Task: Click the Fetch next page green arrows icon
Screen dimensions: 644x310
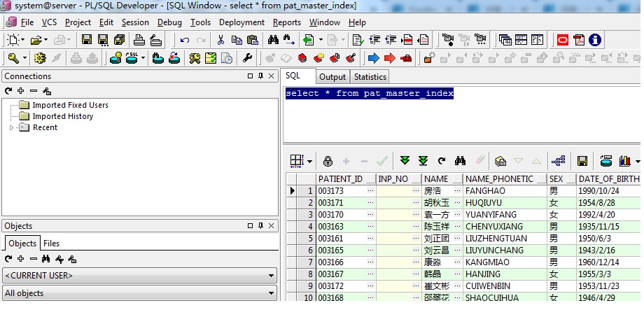Action: click(x=405, y=160)
